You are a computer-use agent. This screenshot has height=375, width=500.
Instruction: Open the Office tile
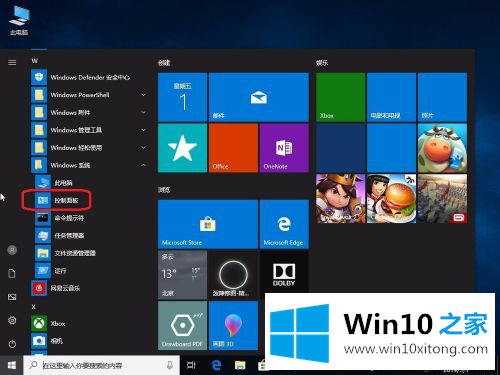pos(233,148)
